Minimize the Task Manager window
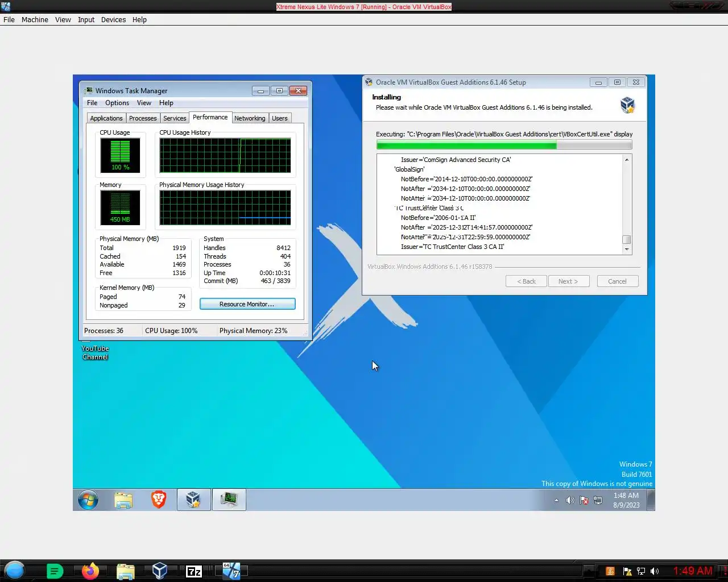 click(x=260, y=90)
